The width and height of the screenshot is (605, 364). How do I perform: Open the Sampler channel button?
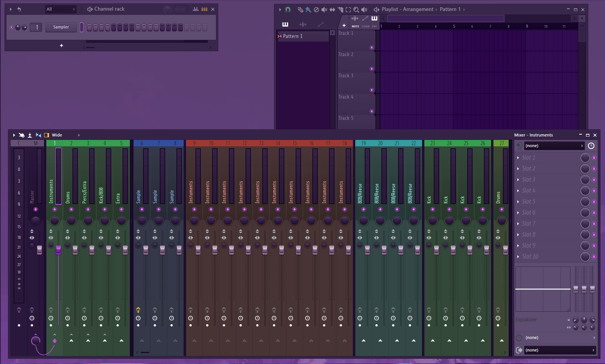point(61,27)
